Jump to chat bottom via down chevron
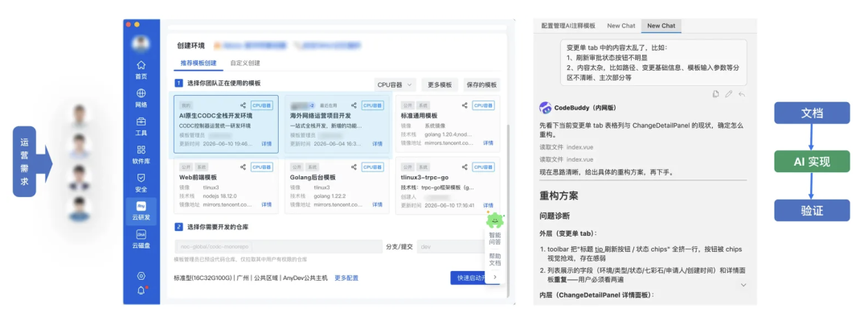868x317 pixels. (743, 285)
